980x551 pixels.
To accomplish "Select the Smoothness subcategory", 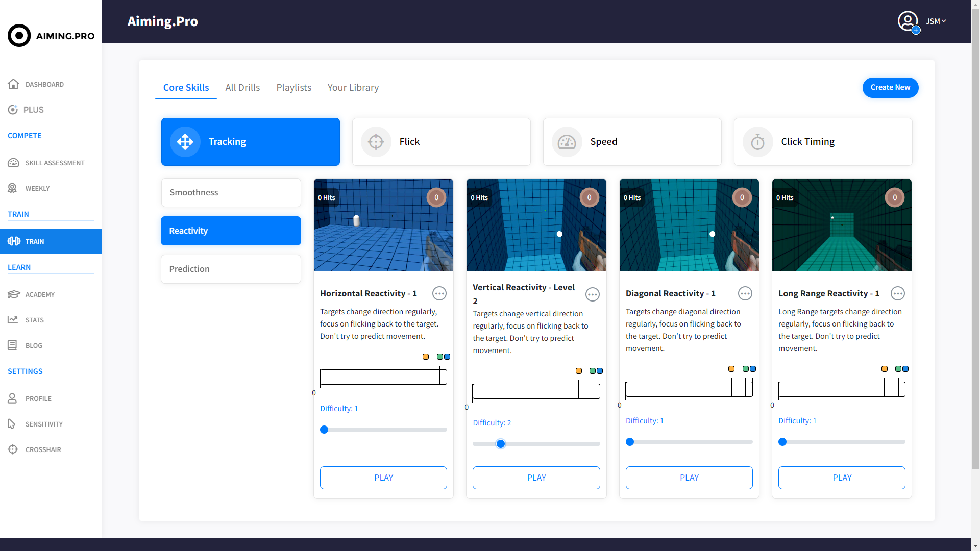I will [x=231, y=192].
